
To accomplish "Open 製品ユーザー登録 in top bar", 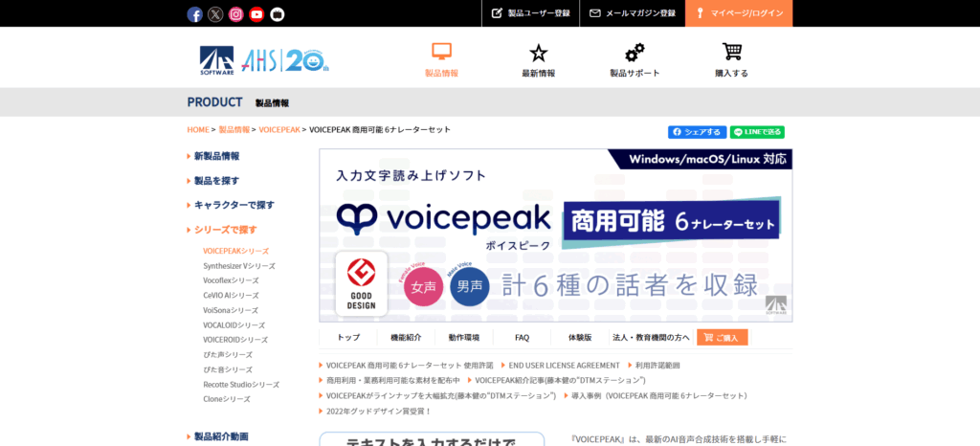I will pyautogui.click(x=530, y=13).
